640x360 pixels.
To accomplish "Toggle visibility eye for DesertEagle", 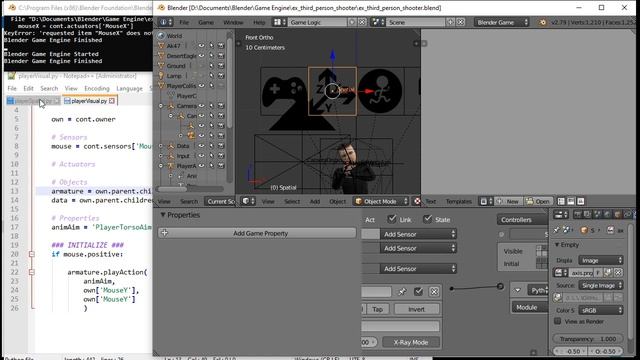I will point(202,56).
